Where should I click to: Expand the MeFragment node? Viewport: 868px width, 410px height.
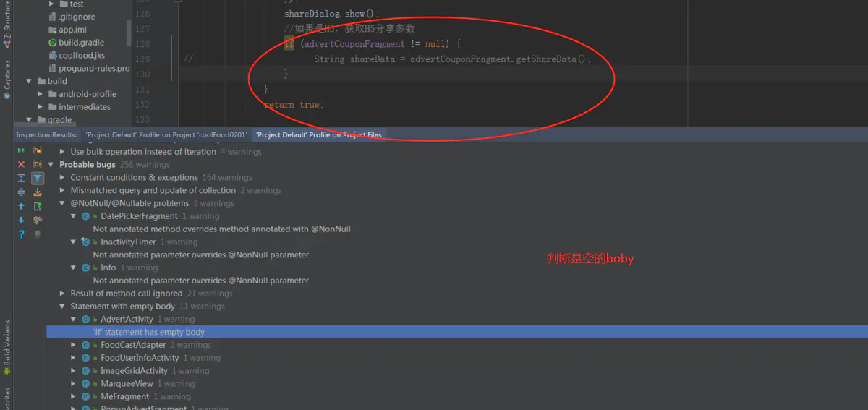coord(74,397)
